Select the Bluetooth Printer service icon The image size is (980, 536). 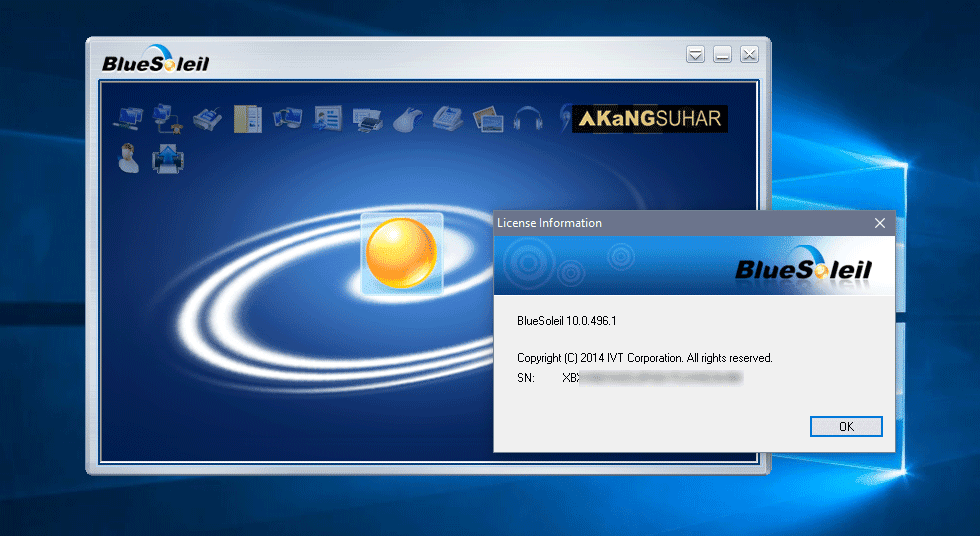tap(368, 118)
